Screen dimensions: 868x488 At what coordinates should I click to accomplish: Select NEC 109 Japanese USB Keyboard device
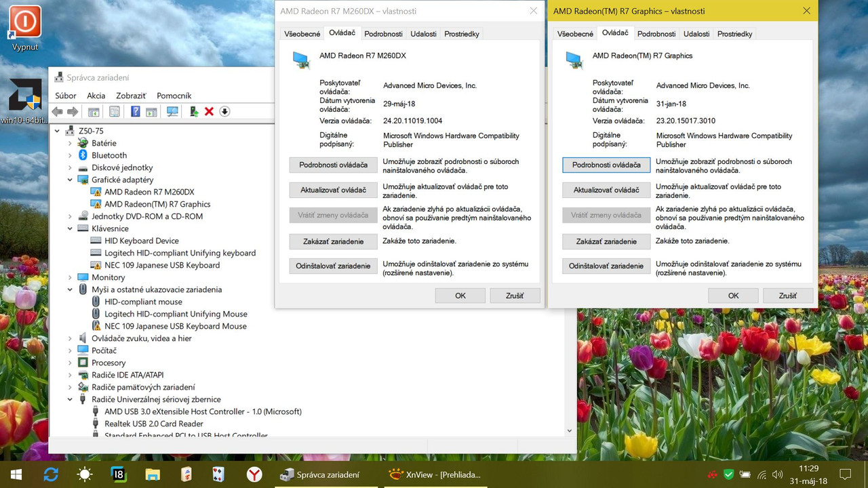pyautogui.click(x=161, y=265)
